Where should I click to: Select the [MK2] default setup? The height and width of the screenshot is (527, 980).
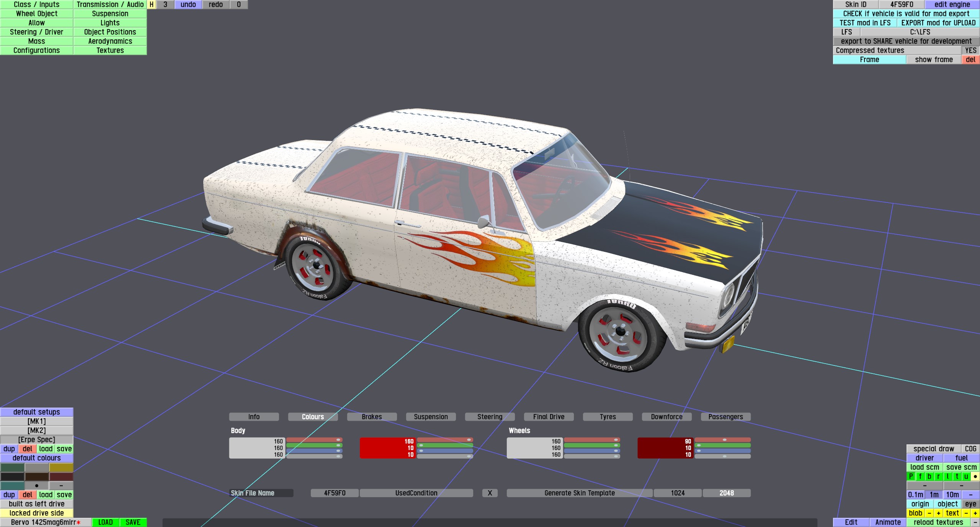pos(37,431)
